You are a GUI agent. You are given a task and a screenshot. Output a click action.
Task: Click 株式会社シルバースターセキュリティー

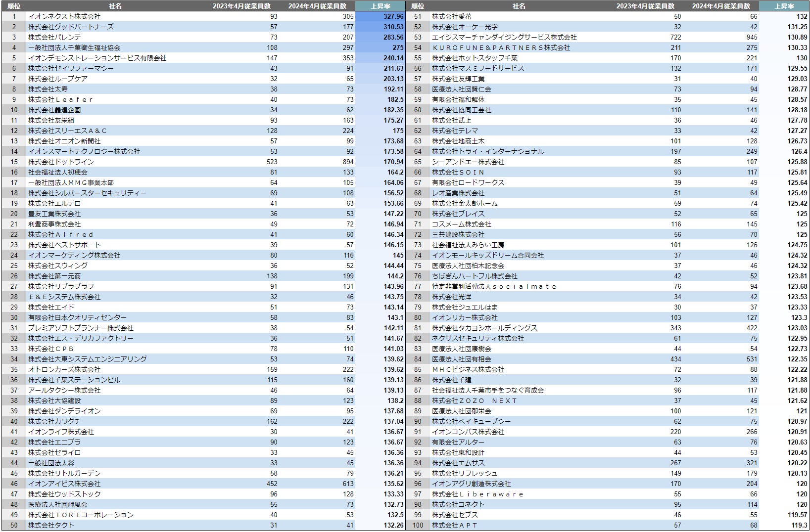(87, 193)
